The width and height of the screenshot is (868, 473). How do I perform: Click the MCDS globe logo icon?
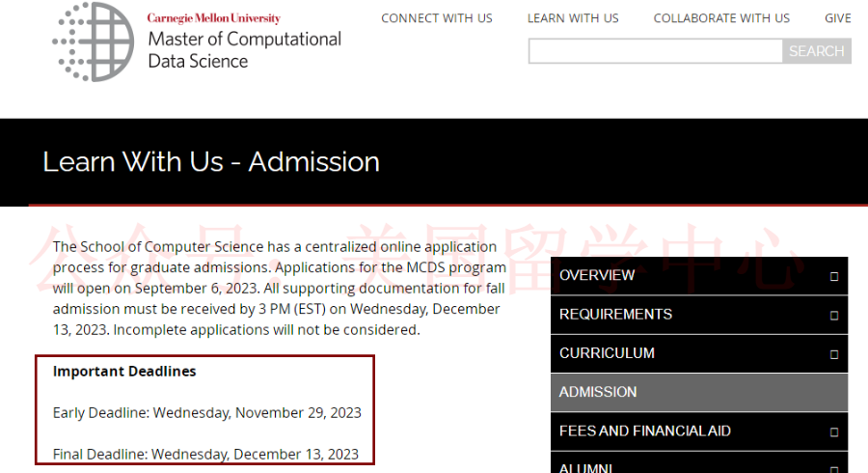93,42
